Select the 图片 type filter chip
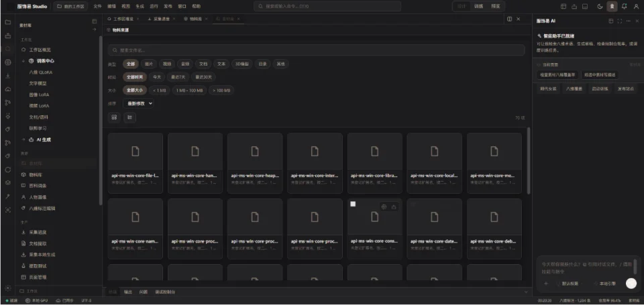Viewport: 644px width, 305px height. [149, 64]
